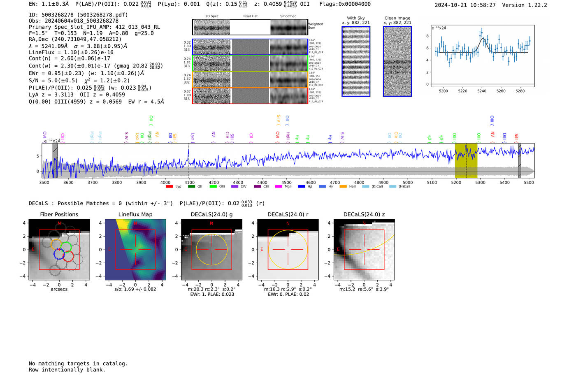Viewport: 576px width, 392px height.
Task: Click the 'Primary Spec_Slot_IFU_AMP' line
Action: pos(94,27)
